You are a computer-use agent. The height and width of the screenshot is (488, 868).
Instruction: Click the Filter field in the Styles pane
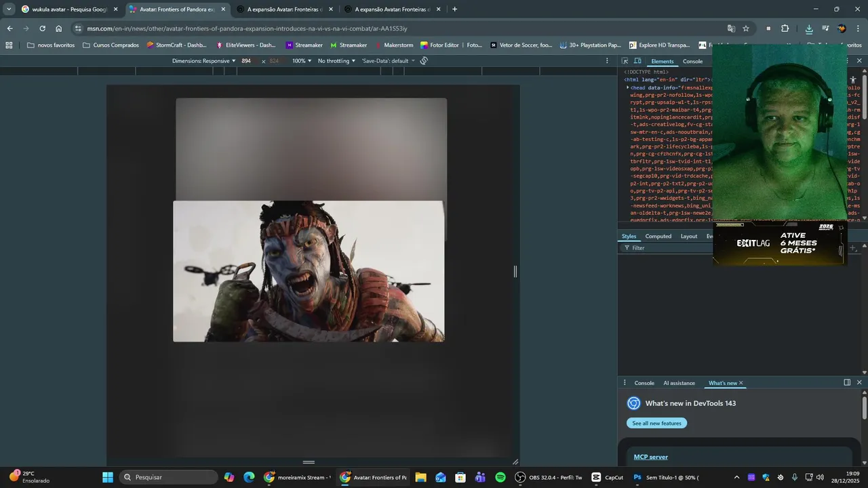(668, 248)
